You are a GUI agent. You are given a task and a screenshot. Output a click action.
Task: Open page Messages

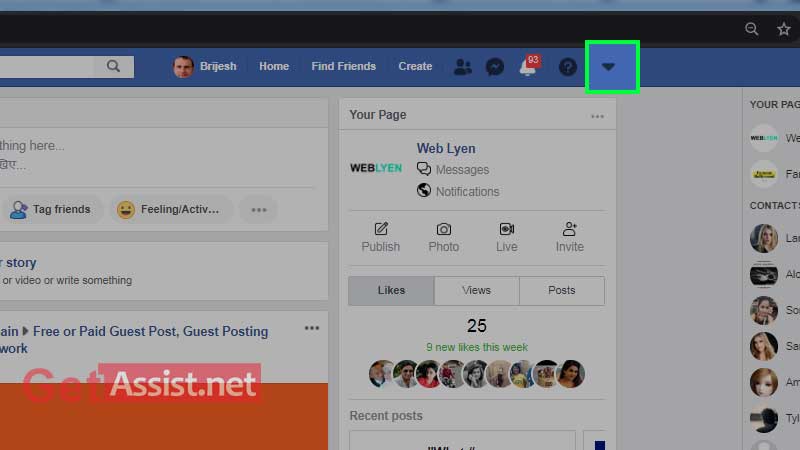pos(453,169)
